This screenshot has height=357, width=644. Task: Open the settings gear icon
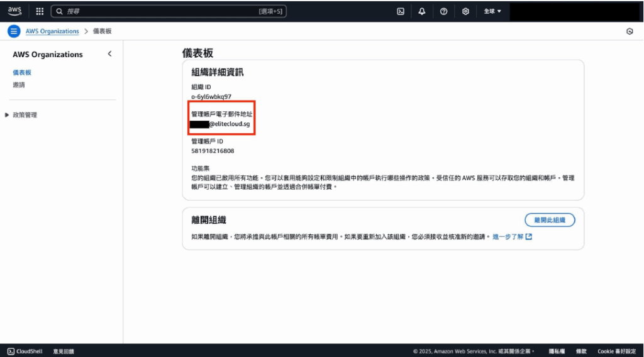pos(465,11)
